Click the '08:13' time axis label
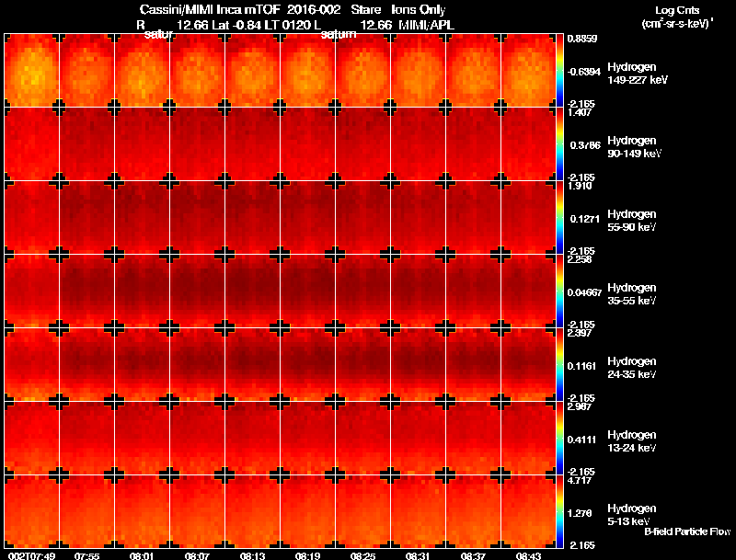 click(252, 555)
